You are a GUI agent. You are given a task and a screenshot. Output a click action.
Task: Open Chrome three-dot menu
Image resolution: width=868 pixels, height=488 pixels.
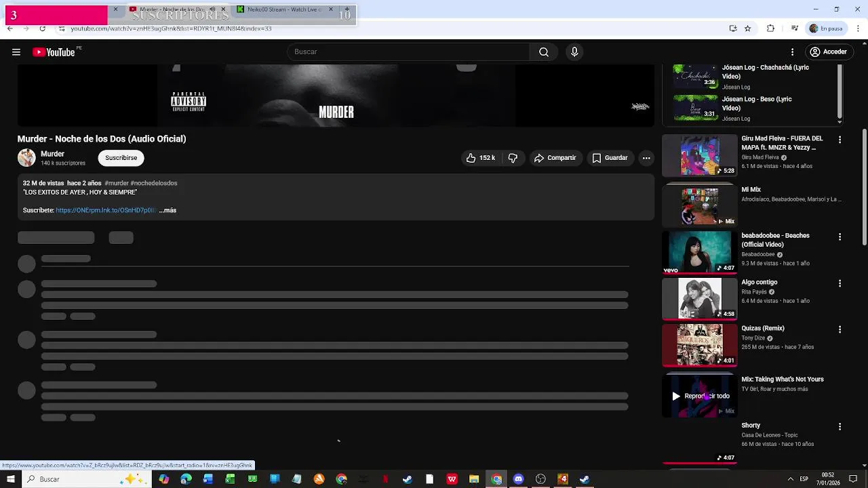point(859,28)
